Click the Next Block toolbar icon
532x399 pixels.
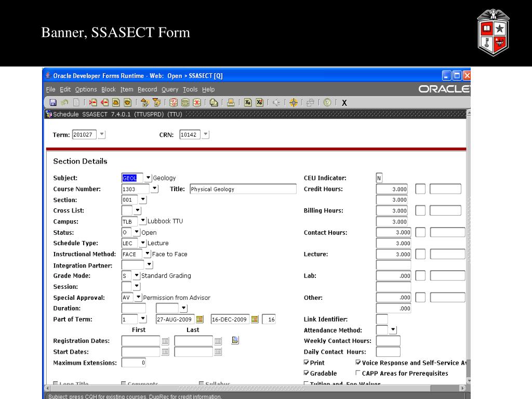coord(156,102)
